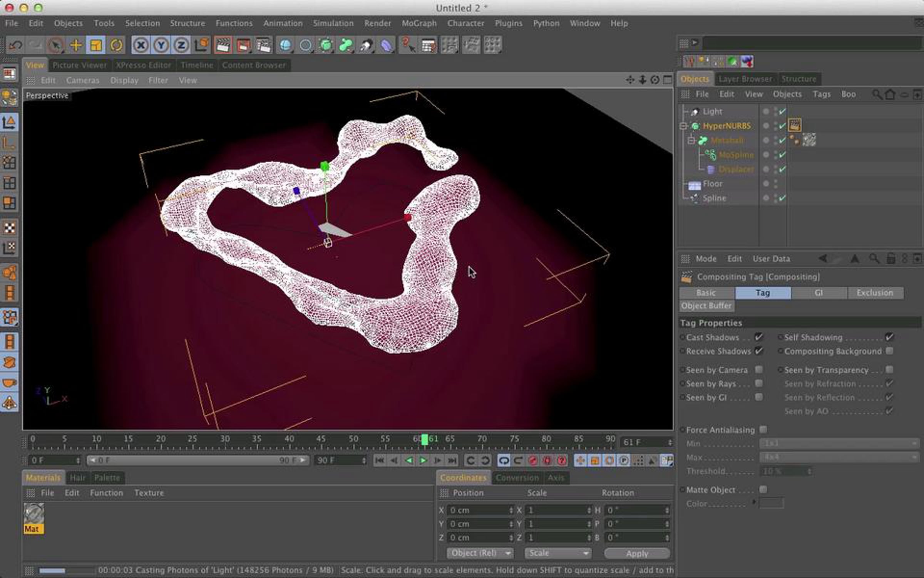This screenshot has height=578, width=924.
Task: Click the Play Forwards button
Action: (423, 460)
